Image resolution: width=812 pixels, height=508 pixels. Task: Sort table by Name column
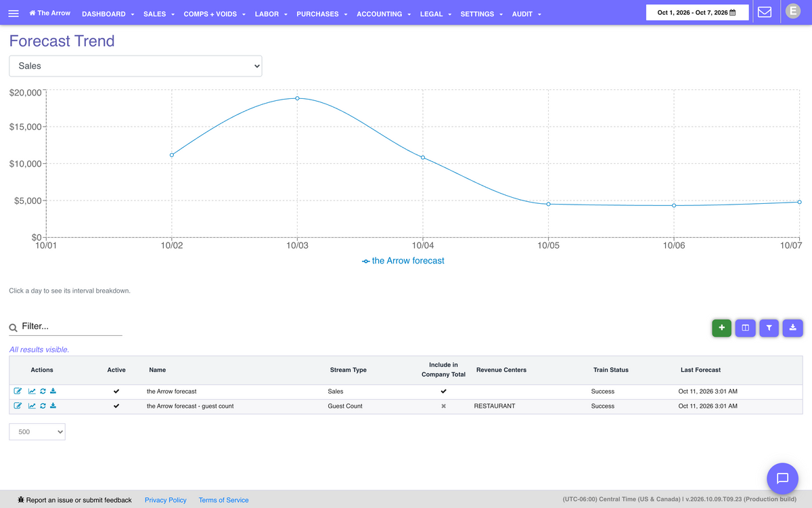coord(157,370)
